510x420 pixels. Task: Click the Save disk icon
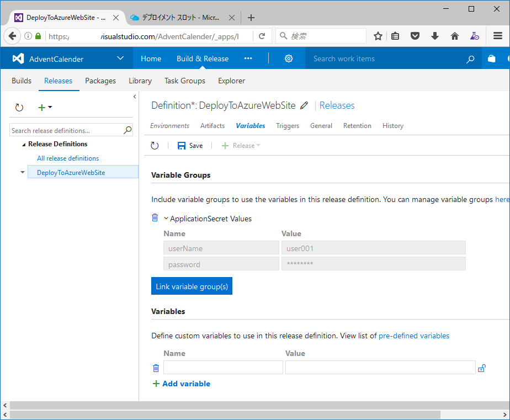pyautogui.click(x=182, y=145)
